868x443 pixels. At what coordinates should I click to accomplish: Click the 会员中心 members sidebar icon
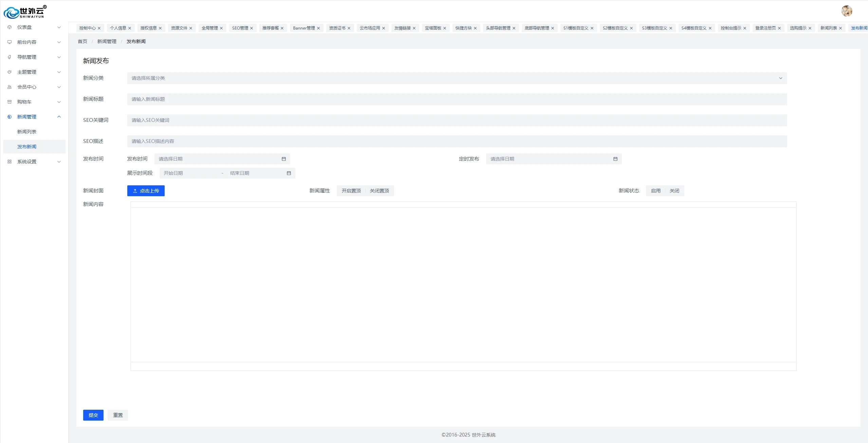click(x=10, y=87)
